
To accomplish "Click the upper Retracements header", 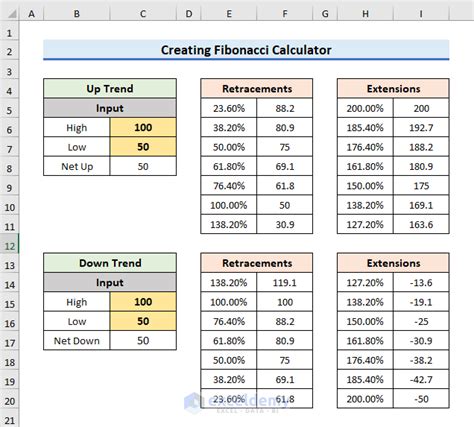I will pos(257,89).
